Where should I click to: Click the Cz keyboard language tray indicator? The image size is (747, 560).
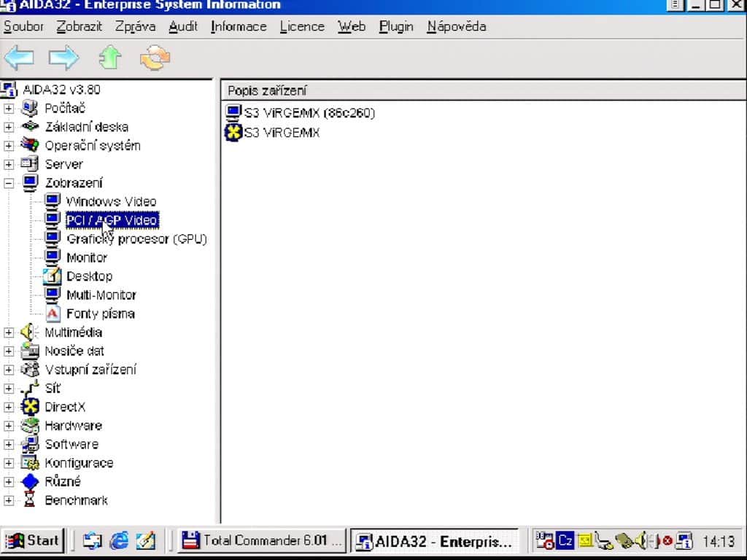[565, 541]
